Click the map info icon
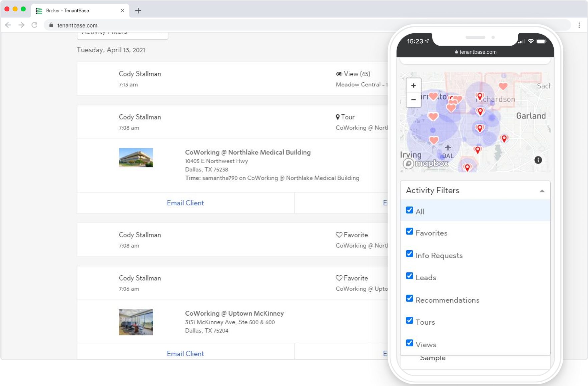 [x=538, y=160]
